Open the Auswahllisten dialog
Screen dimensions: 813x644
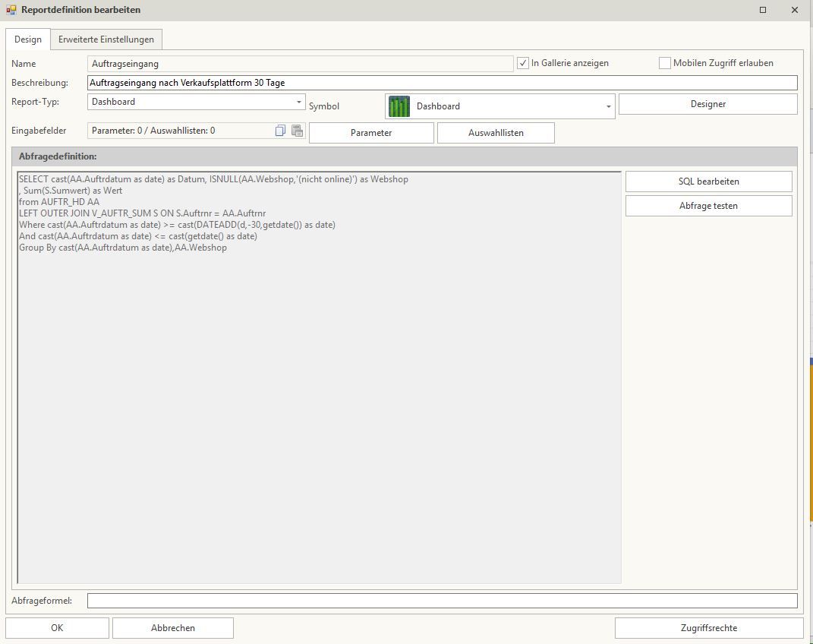[x=496, y=133]
